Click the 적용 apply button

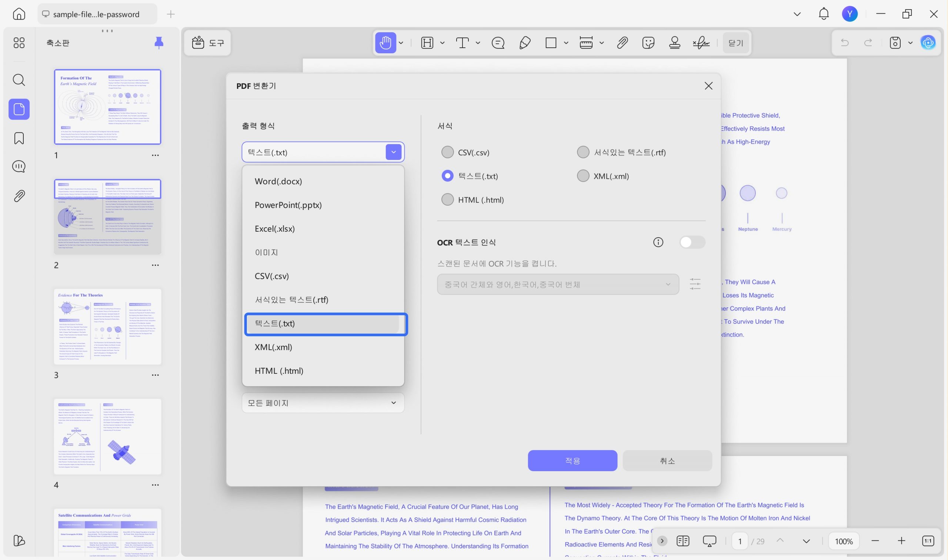click(573, 460)
